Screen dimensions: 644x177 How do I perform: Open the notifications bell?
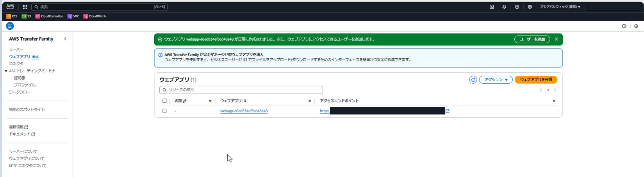(504, 7)
